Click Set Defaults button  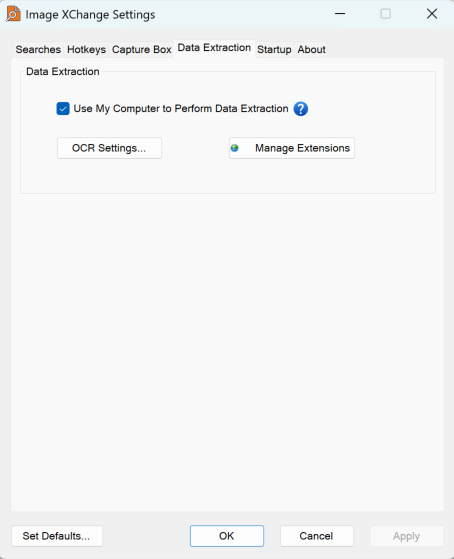[x=57, y=536]
